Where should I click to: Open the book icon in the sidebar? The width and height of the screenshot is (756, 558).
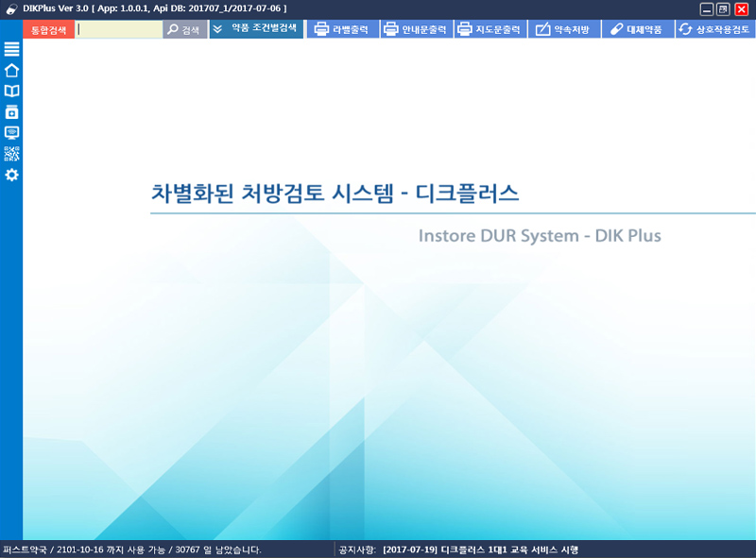coord(11,91)
